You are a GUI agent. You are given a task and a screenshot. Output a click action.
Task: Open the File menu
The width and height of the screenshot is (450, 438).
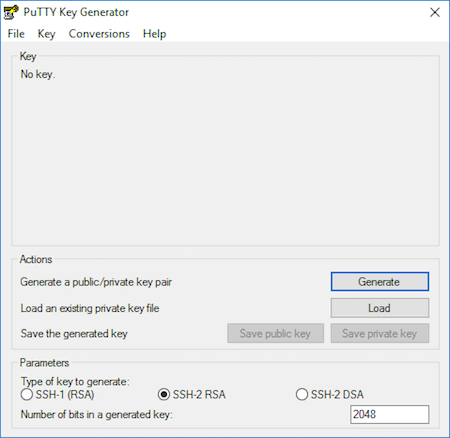click(16, 34)
